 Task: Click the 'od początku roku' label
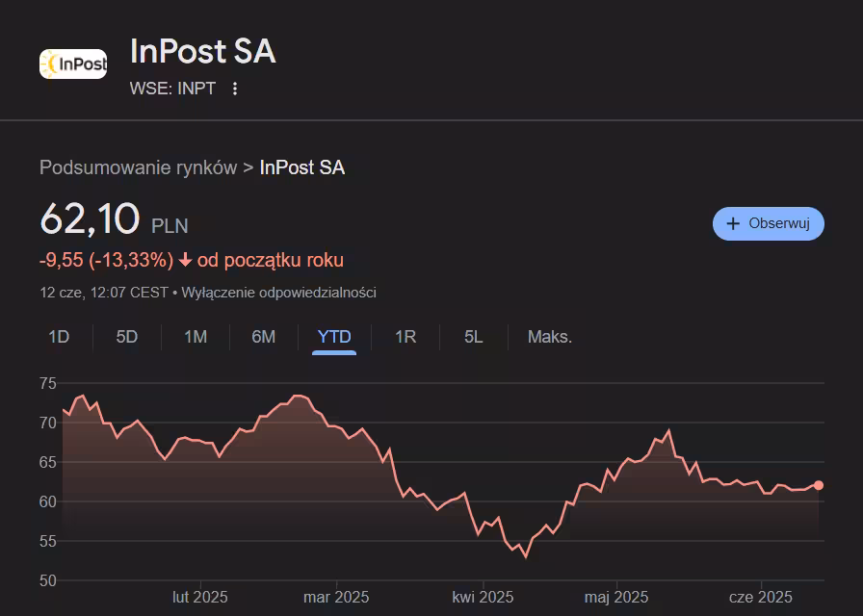[271, 260]
